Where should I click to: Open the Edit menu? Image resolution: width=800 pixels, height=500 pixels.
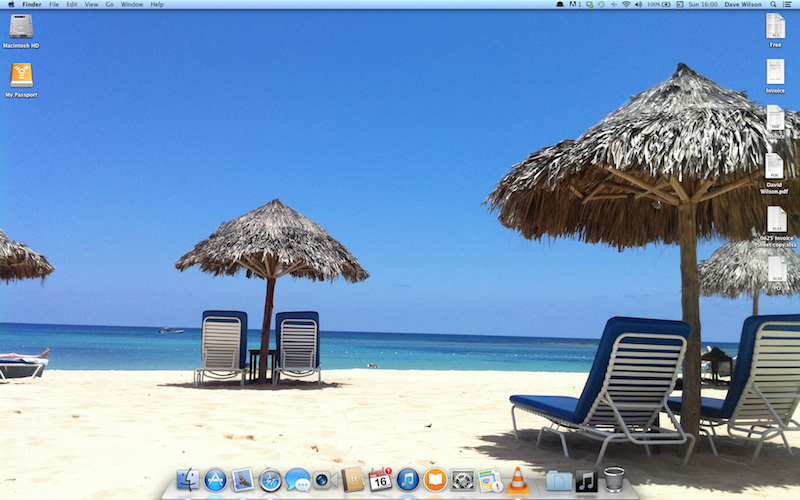72,4
